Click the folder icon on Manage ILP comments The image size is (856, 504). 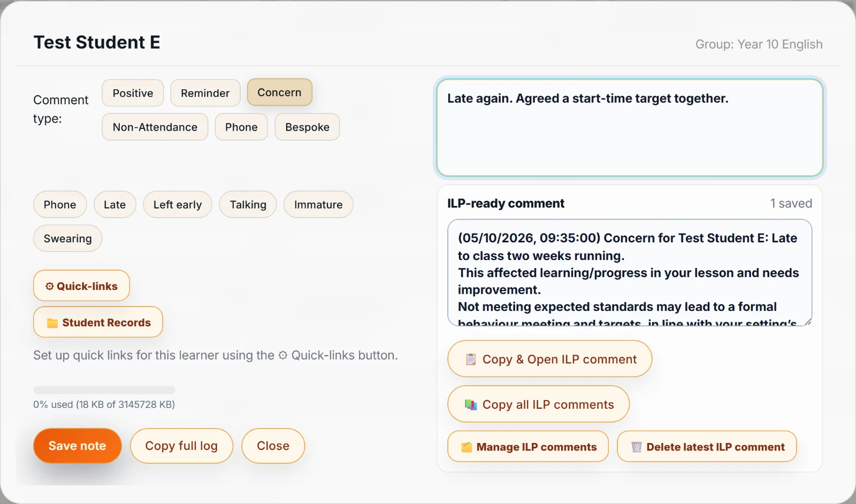click(467, 447)
